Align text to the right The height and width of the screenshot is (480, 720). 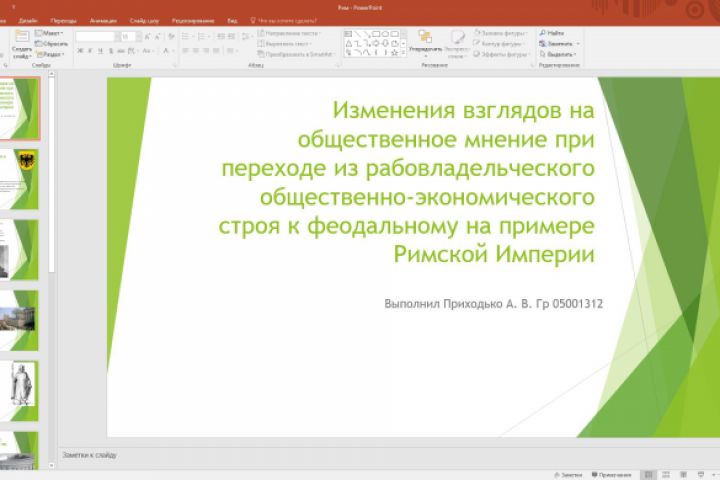tap(206, 51)
